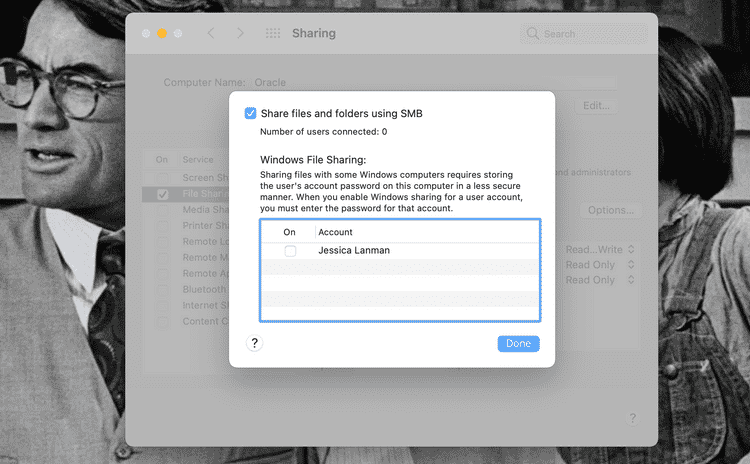Enable Windows sharing for Jessica Lanman
This screenshot has width=750, height=464.
tap(290, 251)
